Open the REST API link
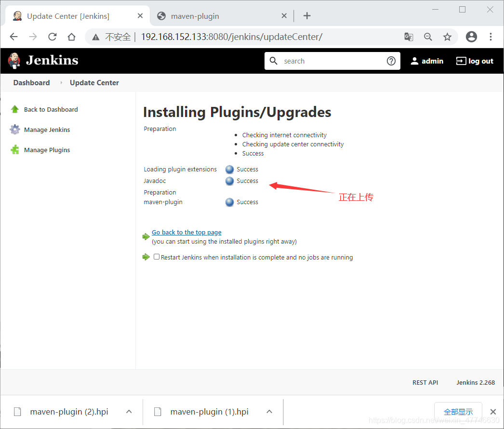Viewport: 504px width, 429px height. 425,382
